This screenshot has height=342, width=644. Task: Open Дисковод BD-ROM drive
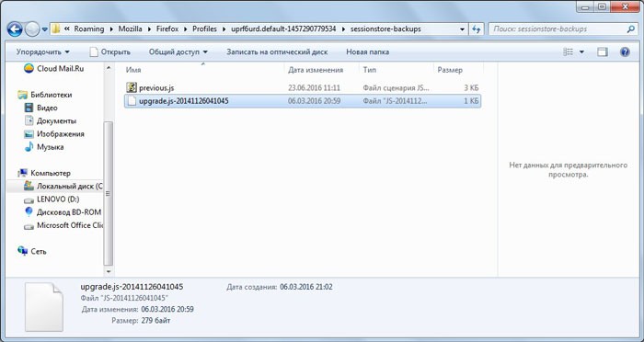click(x=63, y=212)
